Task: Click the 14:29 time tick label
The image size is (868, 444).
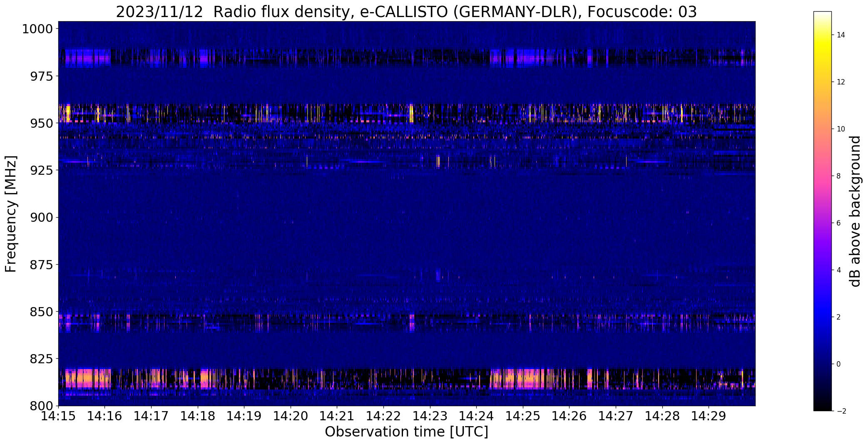Action: pyautogui.click(x=709, y=416)
